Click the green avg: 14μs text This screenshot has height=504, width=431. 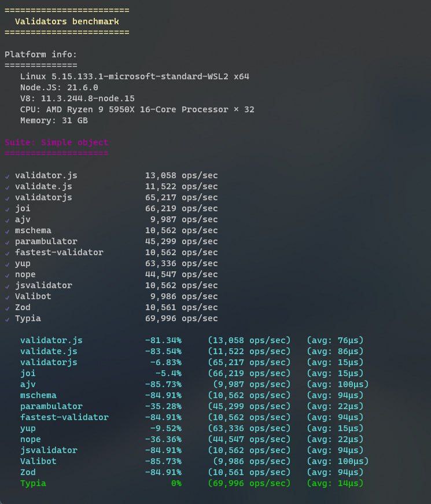(x=335, y=483)
